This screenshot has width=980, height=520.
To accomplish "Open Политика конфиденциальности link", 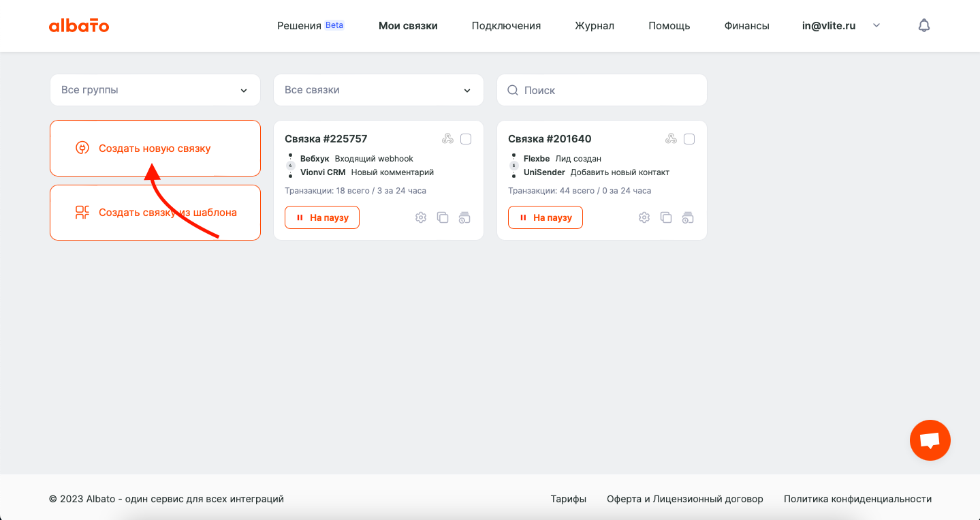I will click(x=858, y=499).
